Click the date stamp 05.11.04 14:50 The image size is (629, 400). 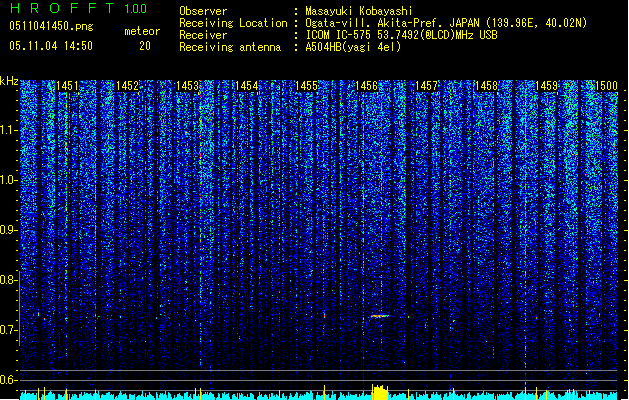point(51,46)
